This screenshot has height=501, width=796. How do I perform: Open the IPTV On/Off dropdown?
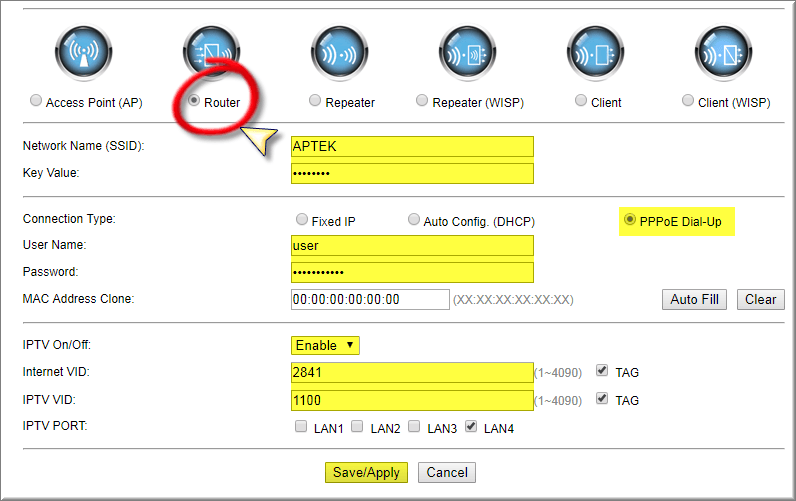click(x=325, y=345)
